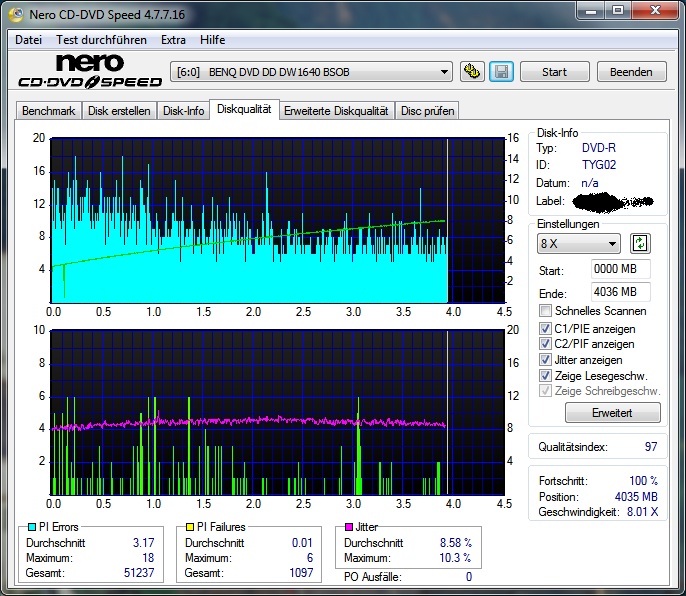Click the cyan PI Errors color swatch
Image resolution: width=686 pixels, height=596 pixels.
32,527
